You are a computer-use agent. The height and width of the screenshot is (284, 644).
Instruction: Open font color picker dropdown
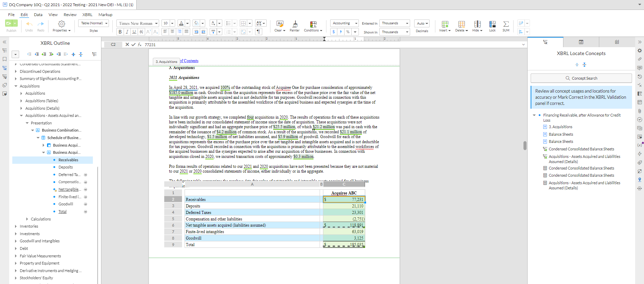(187, 23)
